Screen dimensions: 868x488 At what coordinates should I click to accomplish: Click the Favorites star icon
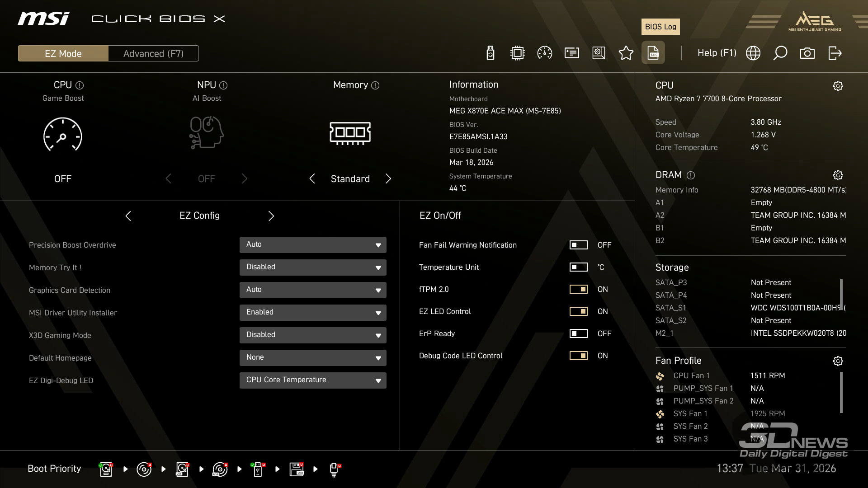[626, 53]
